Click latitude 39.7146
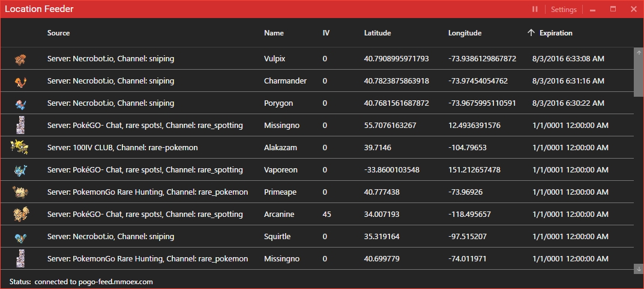644x289 pixels. coord(377,148)
